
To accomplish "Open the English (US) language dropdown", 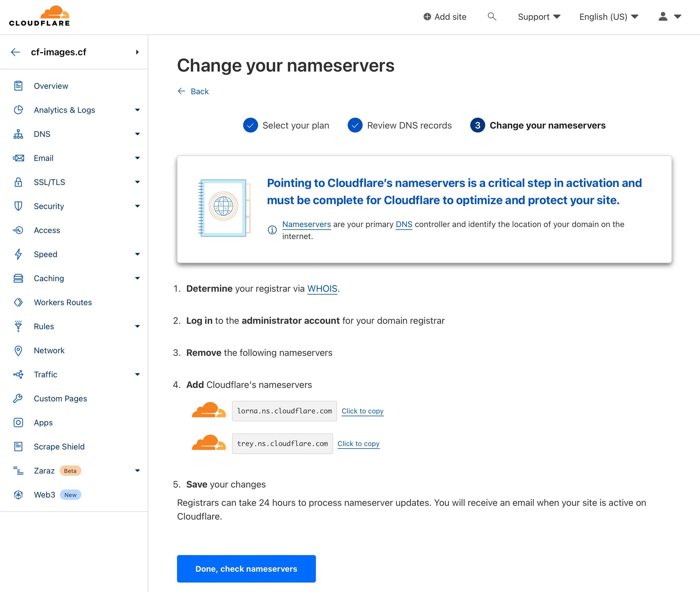I will 608,16.
